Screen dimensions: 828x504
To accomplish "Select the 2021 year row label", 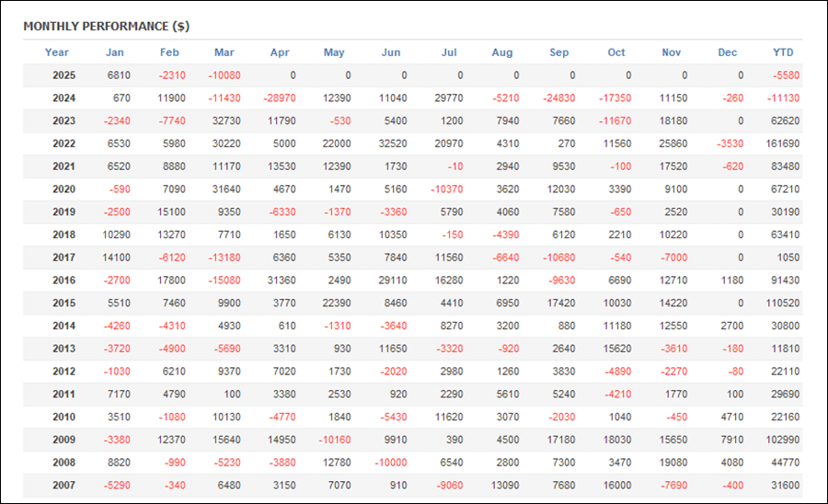I will point(63,166).
